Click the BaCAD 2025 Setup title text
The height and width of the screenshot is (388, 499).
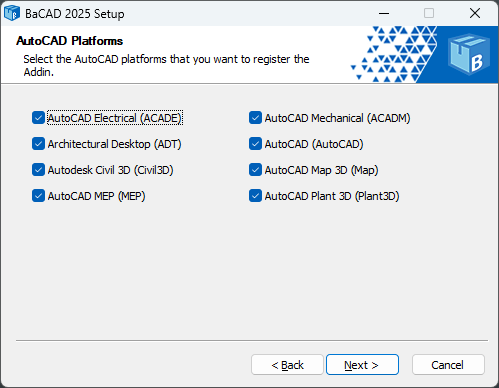75,14
